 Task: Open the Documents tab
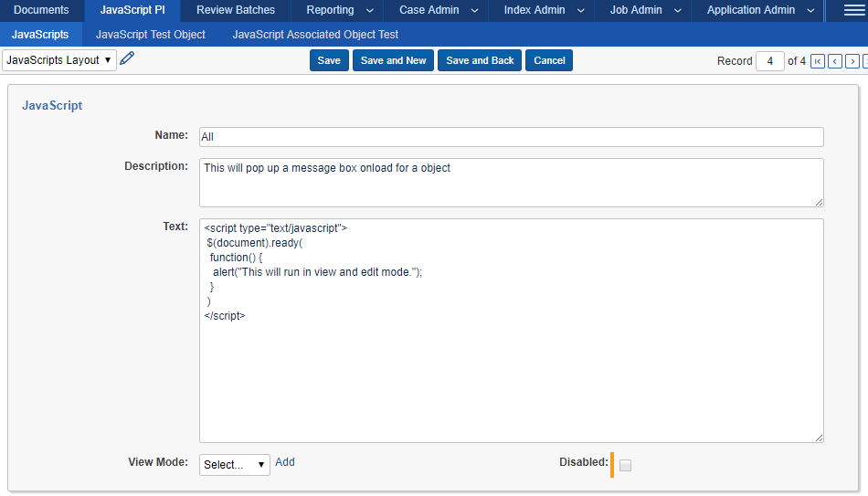tap(41, 10)
